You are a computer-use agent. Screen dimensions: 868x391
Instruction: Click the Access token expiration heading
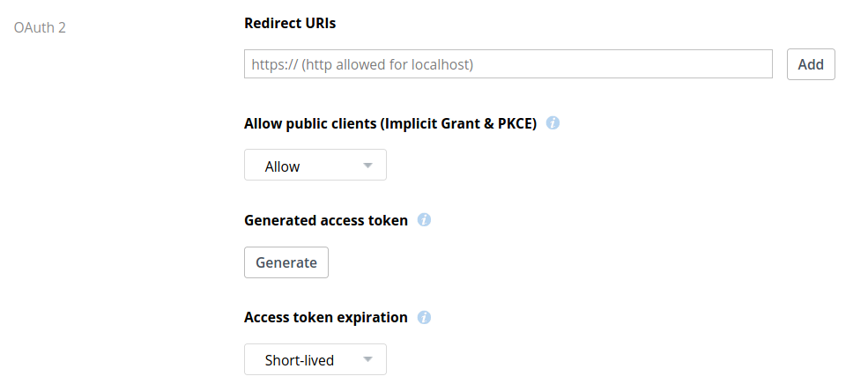[325, 317]
